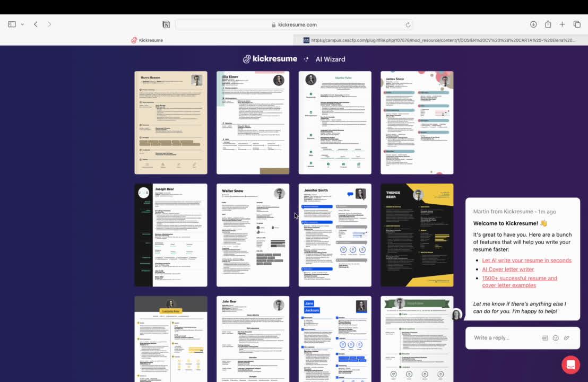Screen dimensions: 588x382
Task: Open the AI Wizard label
Action: [331, 59]
